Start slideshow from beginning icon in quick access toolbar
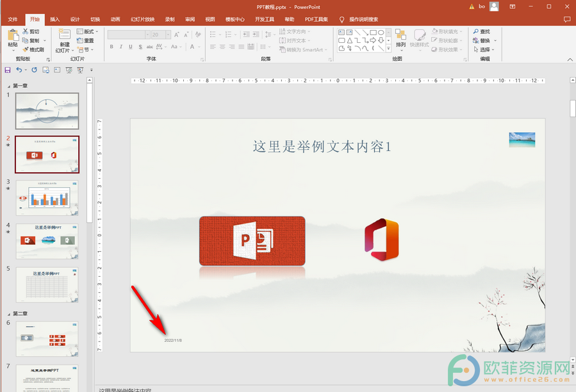This screenshot has width=576, height=392. [69, 70]
